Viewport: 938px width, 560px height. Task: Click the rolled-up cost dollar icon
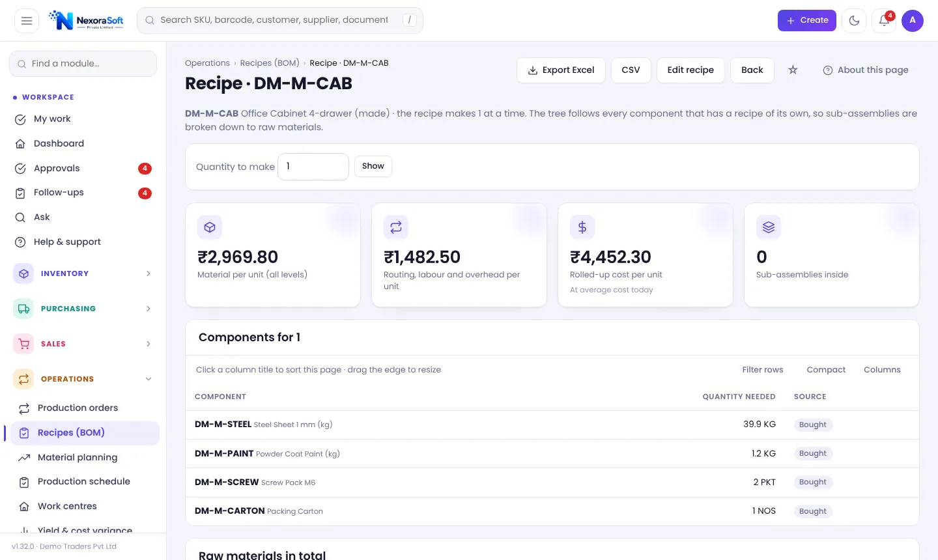pyautogui.click(x=582, y=227)
